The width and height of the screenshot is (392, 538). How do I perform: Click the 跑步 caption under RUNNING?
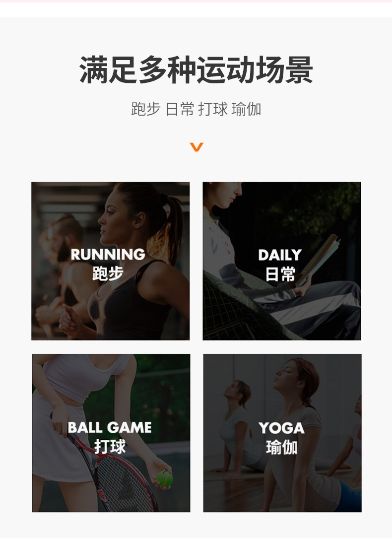pos(108,273)
